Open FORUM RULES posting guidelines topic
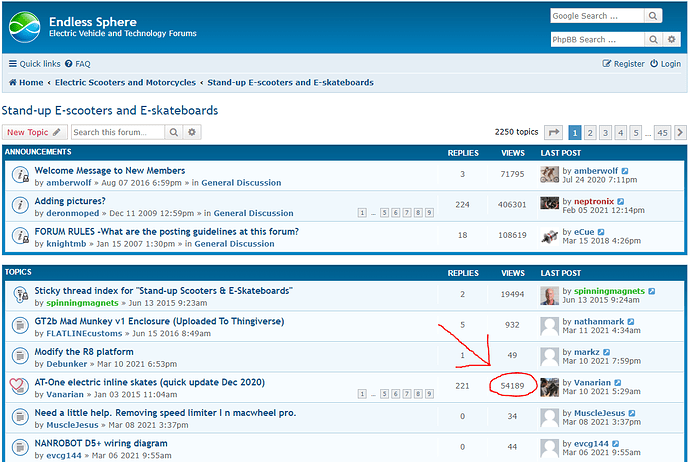 [x=167, y=231]
